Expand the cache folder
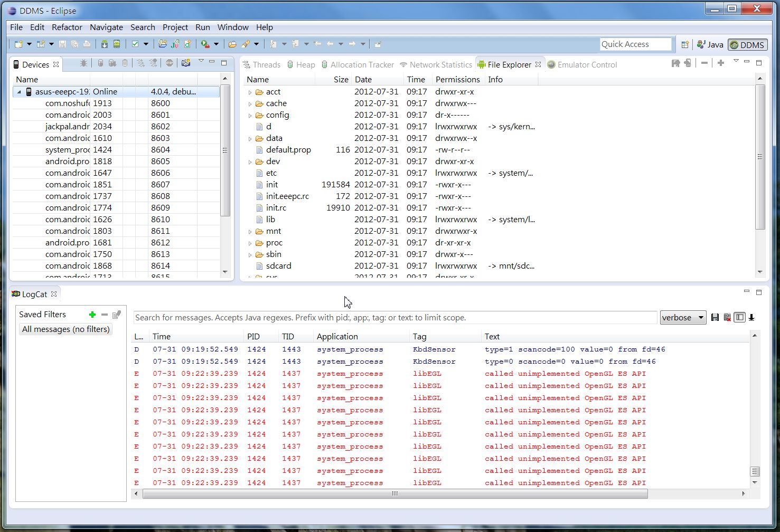 (x=250, y=104)
